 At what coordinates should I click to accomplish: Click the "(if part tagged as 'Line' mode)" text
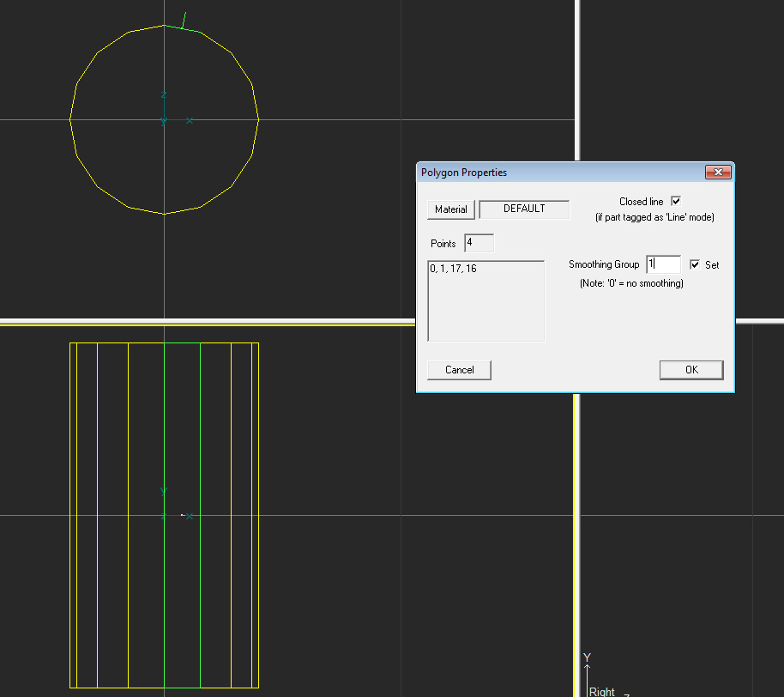(654, 217)
